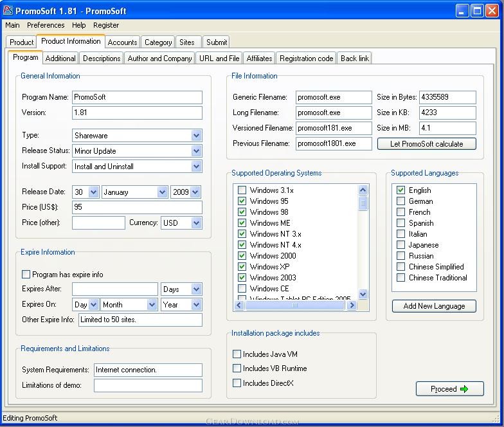This screenshot has width=504, height=427.
Task: Check the Chinese Traditional checkbox
Action: click(x=401, y=278)
